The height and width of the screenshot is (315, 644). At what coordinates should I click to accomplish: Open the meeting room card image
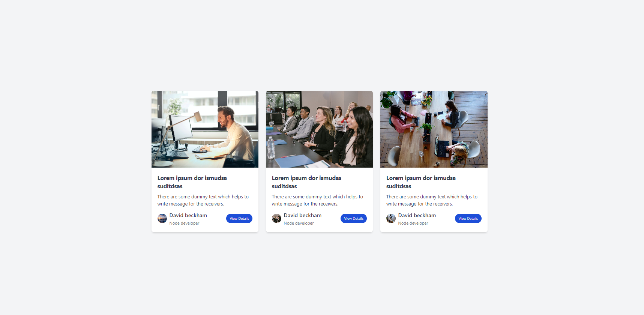[x=319, y=129]
